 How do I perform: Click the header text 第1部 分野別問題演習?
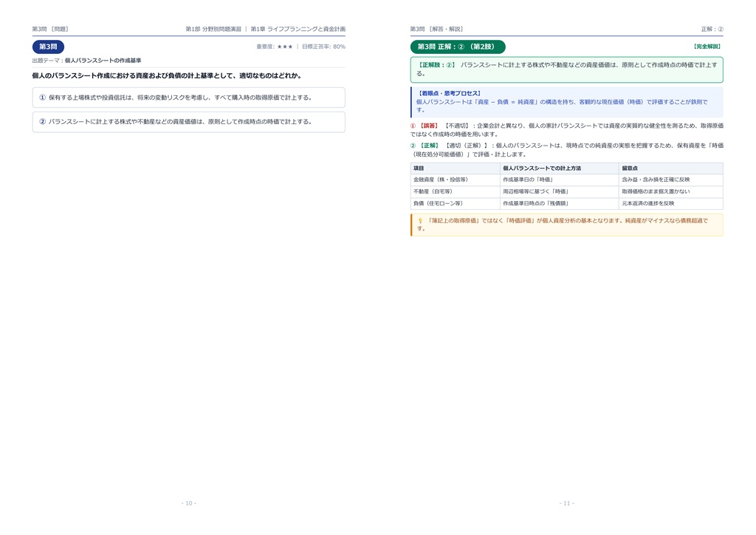(213, 29)
